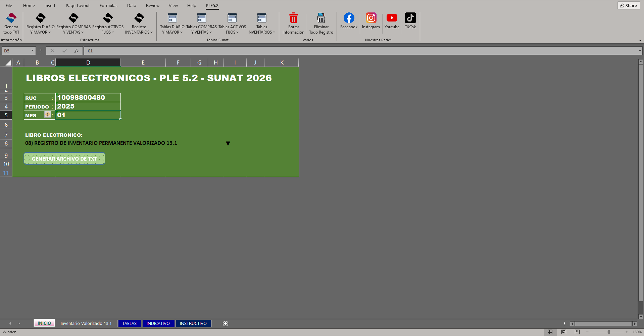The image size is (644, 336).
Task: Switch to the INSTRUCTIVO sheet
Action: [193, 323]
